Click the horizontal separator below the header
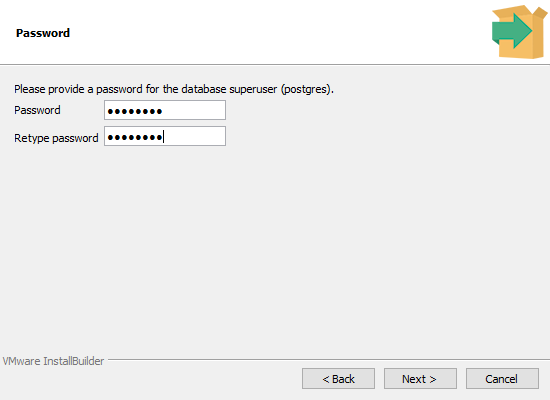The width and height of the screenshot is (550, 400). coord(275,65)
